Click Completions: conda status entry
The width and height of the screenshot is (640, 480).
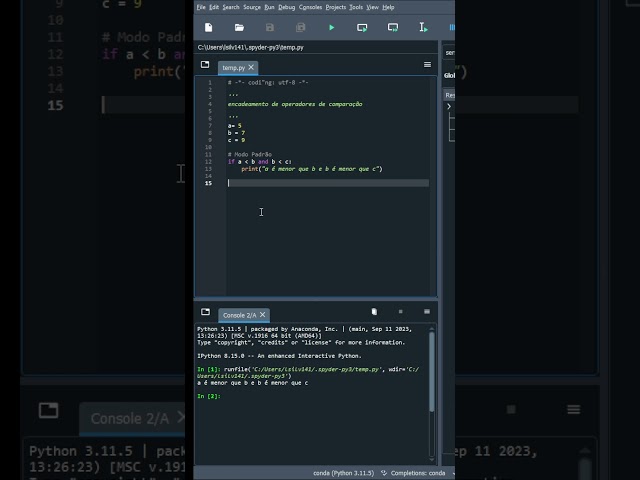click(418, 473)
